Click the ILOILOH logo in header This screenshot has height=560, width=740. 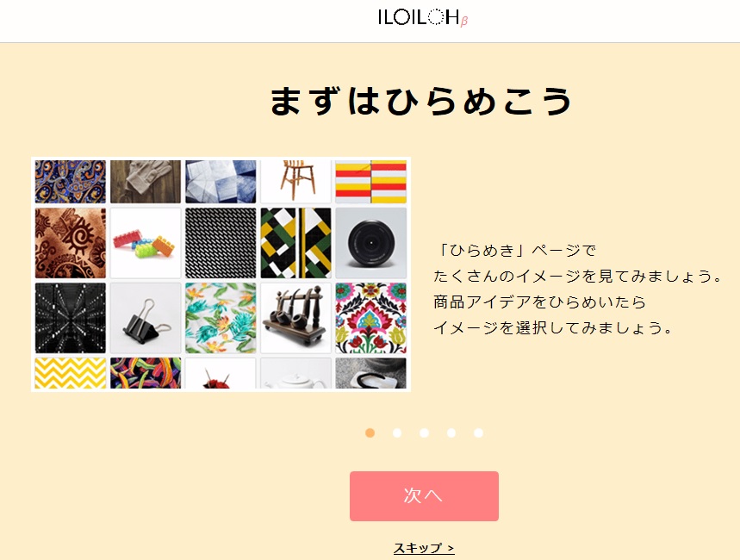pos(423,18)
